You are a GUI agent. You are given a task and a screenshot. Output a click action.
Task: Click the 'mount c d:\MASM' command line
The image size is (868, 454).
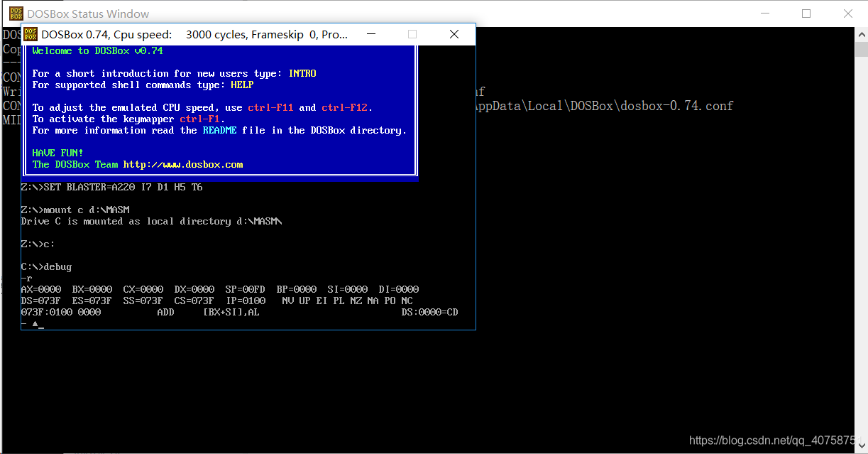(75, 210)
